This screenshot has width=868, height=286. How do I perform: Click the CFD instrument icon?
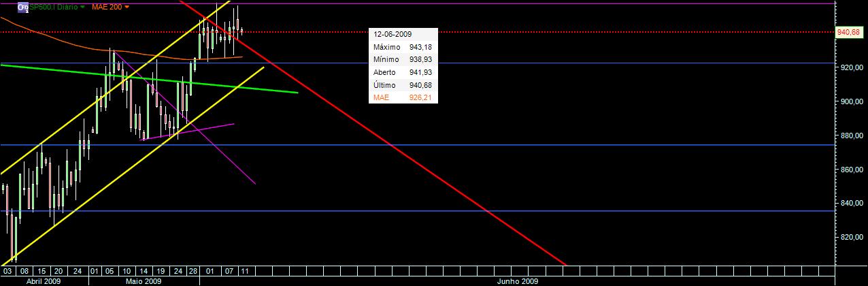coord(22,6)
